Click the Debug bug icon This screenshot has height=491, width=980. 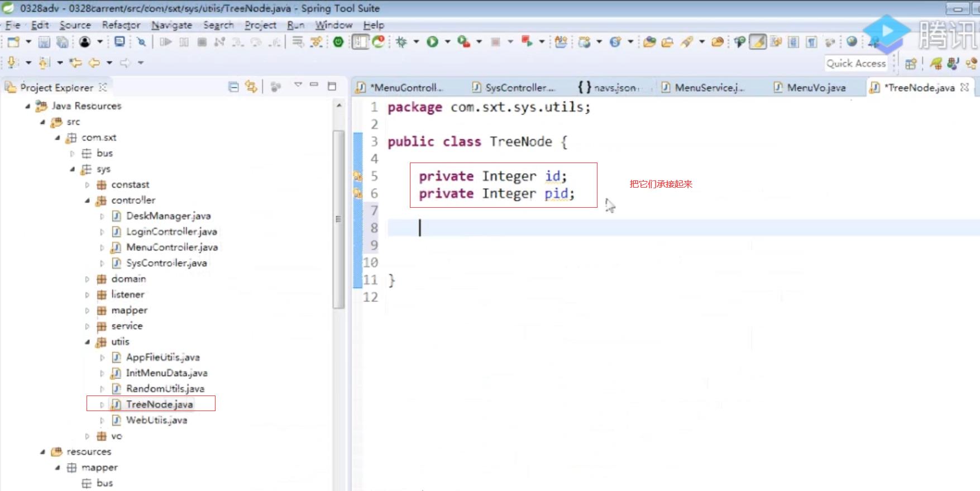click(x=401, y=42)
